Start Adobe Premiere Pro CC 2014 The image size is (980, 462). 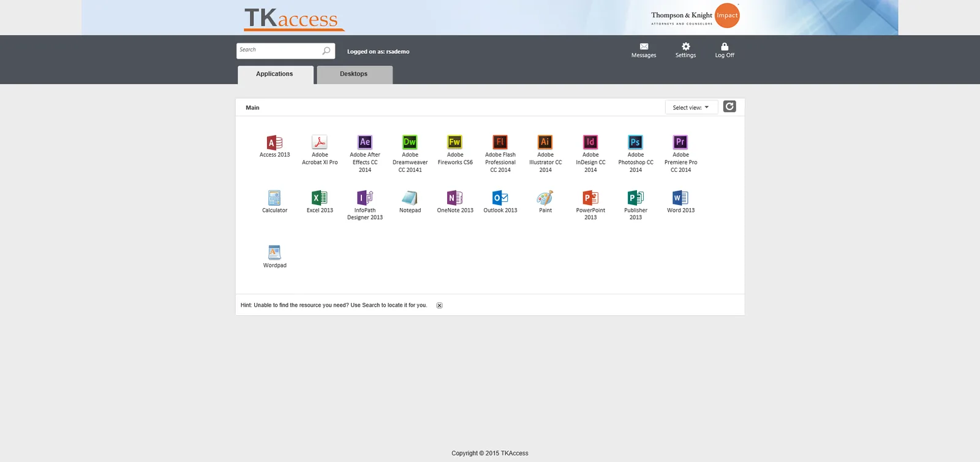(x=680, y=154)
